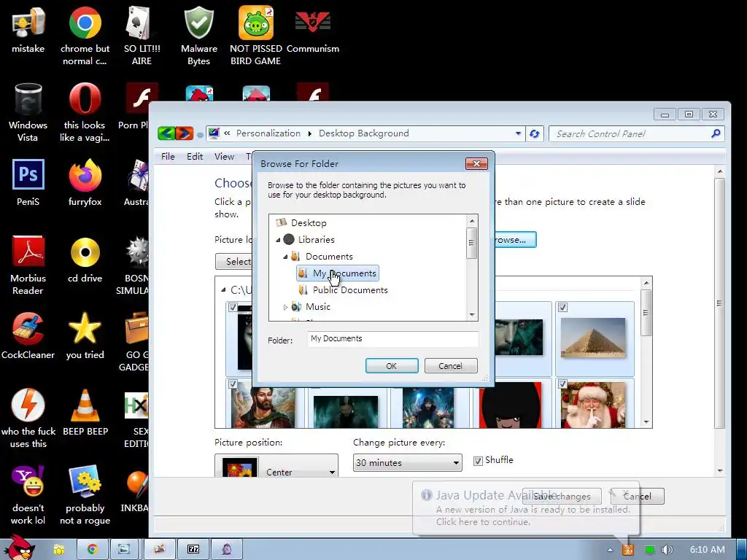Screen dimensions: 747x560
Task: Open the Communism desktop icon
Action: point(312,29)
